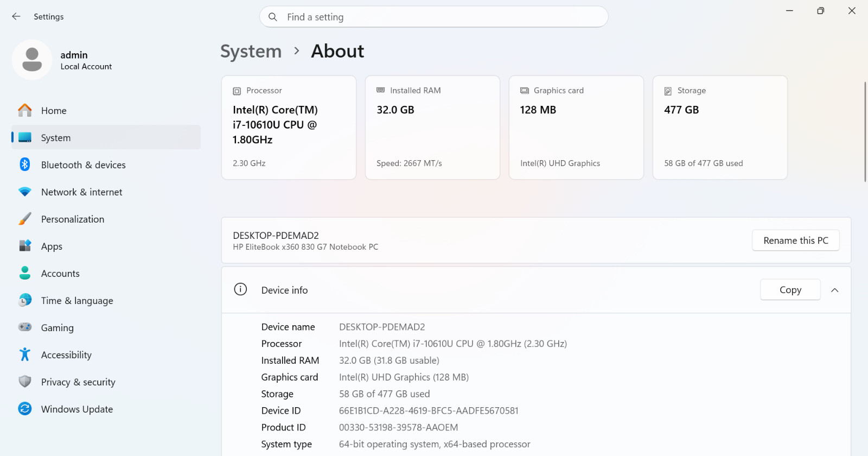Click the Personalization paintbrush icon
The image size is (868, 456).
[x=25, y=219]
